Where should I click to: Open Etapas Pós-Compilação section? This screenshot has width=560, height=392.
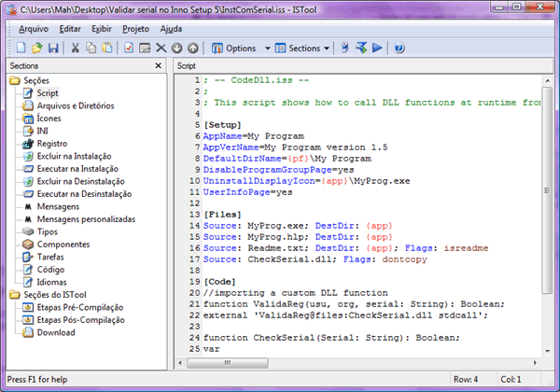80,320
